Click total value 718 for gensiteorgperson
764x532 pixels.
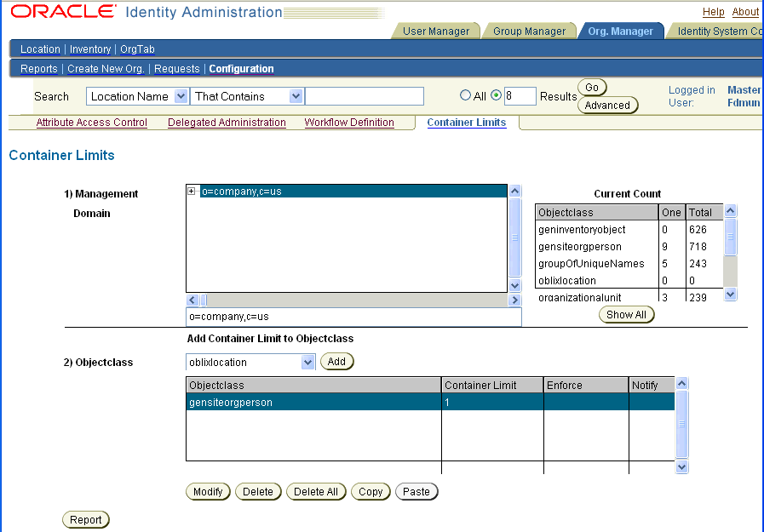698,246
